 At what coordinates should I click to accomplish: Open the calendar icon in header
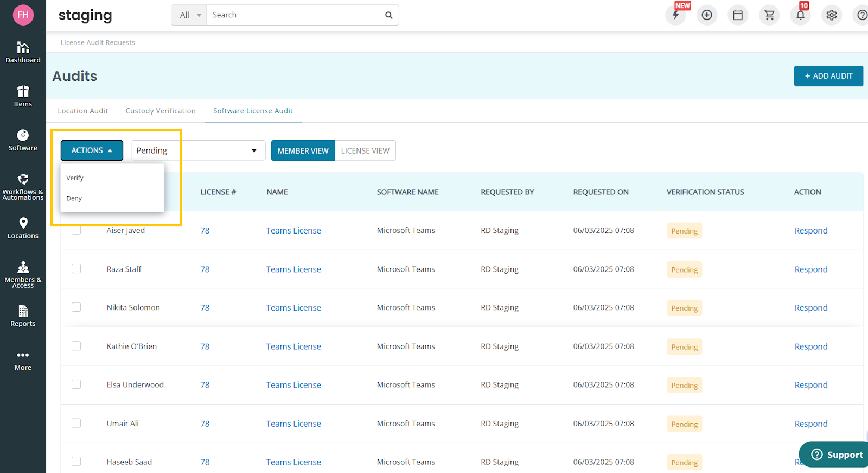[738, 15]
